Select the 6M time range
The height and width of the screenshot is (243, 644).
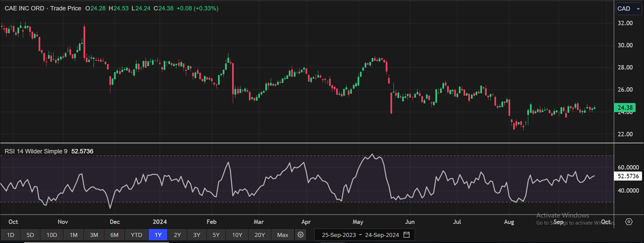pyautogui.click(x=114, y=235)
